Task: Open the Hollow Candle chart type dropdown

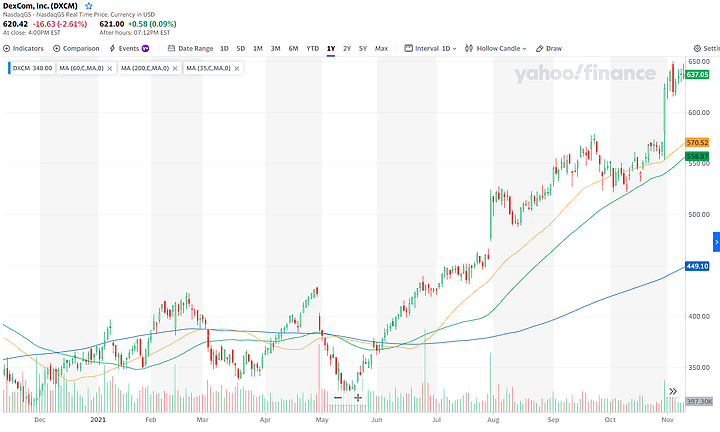Action: 495,48
